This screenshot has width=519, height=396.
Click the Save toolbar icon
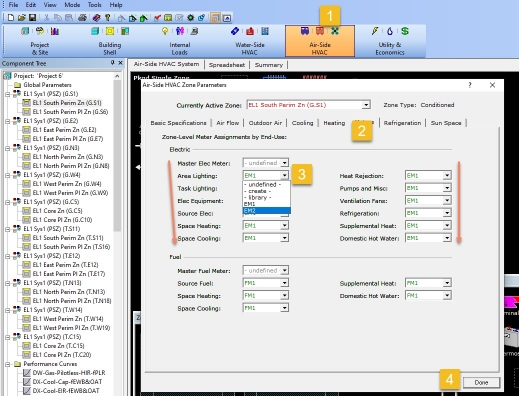point(32,18)
